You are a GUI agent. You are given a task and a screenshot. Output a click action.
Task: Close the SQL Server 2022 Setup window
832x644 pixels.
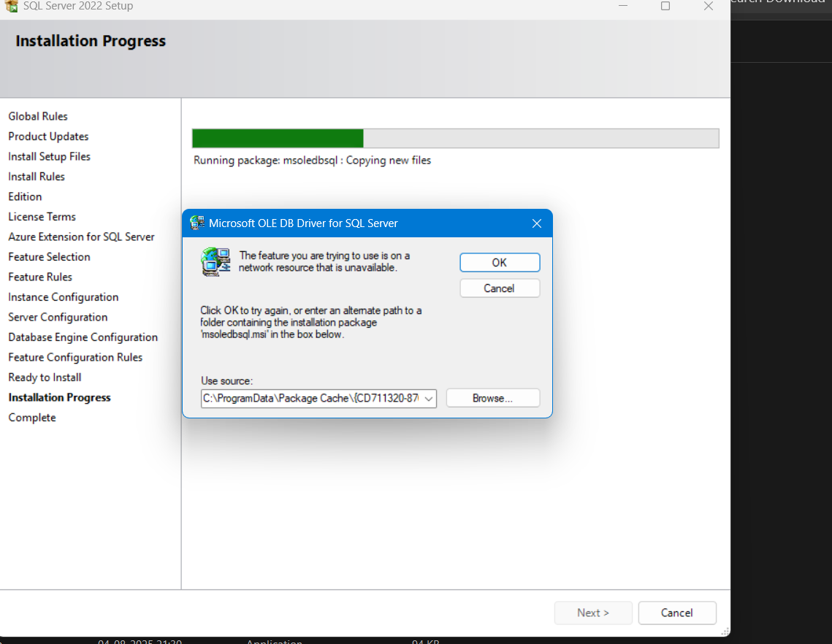[709, 6]
